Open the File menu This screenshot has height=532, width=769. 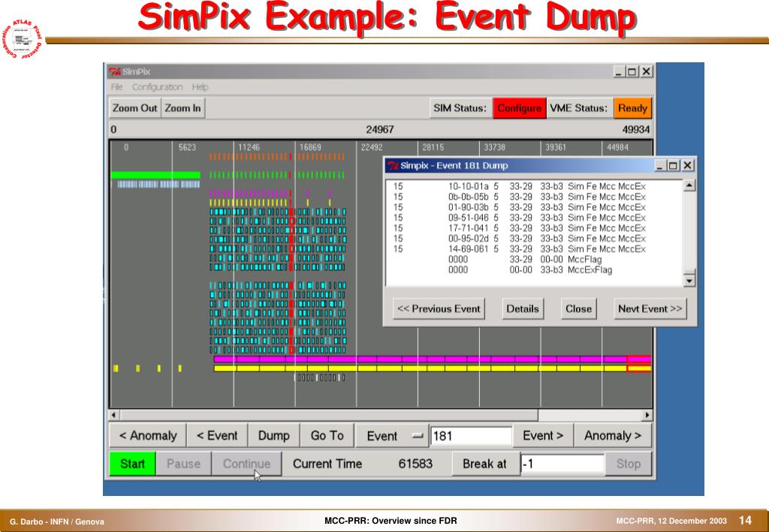(116, 87)
